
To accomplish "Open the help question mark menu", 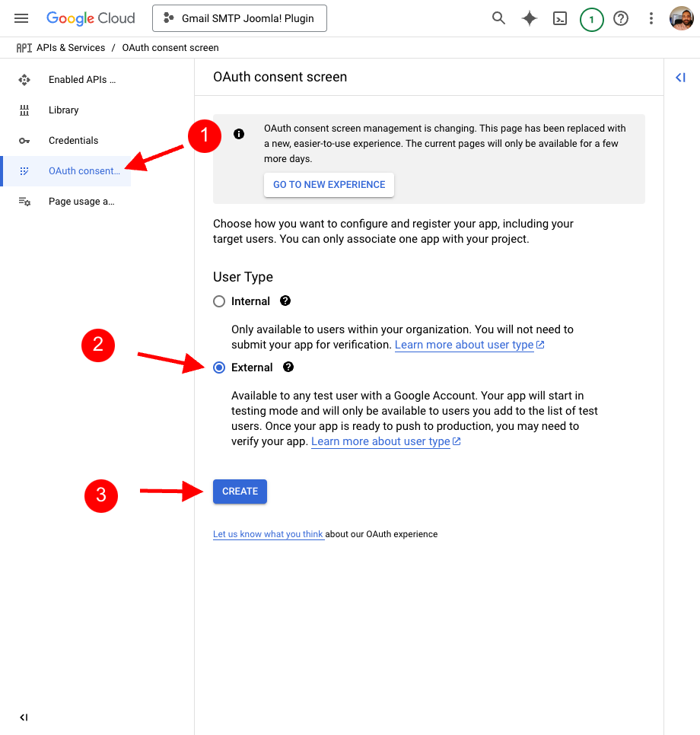I will (621, 18).
